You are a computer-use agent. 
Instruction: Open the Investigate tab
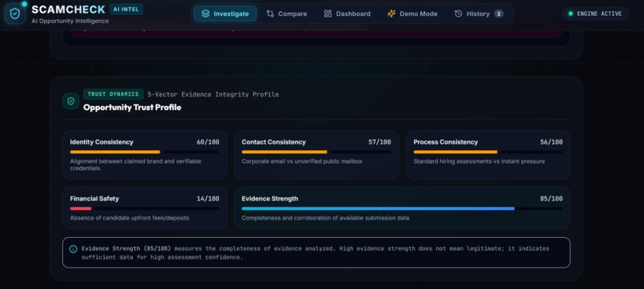(x=225, y=14)
